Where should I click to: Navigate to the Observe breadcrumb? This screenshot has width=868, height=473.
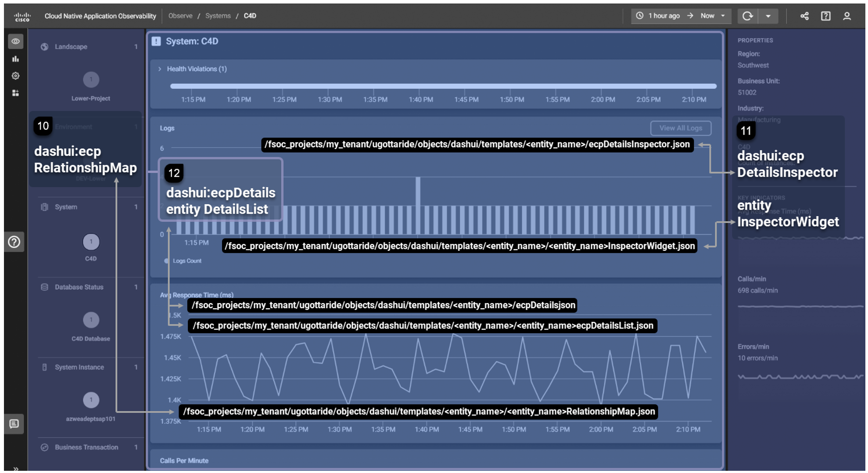click(x=180, y=16)
